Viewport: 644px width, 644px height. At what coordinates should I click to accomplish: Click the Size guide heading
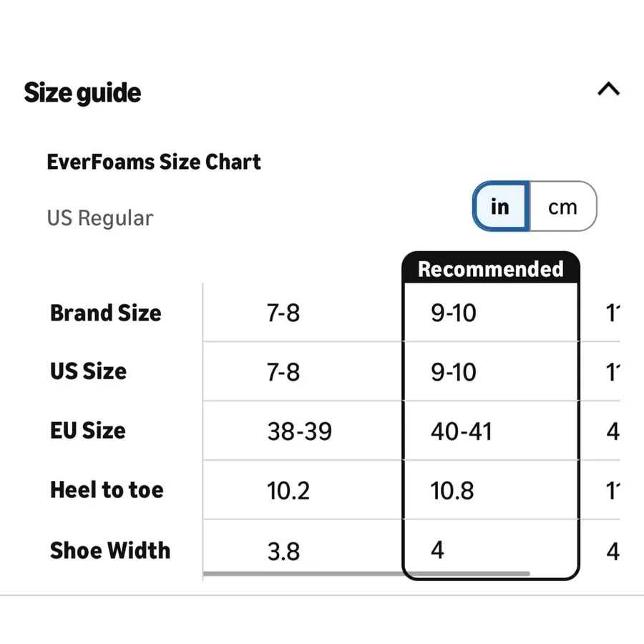click(x=82, y=93)
